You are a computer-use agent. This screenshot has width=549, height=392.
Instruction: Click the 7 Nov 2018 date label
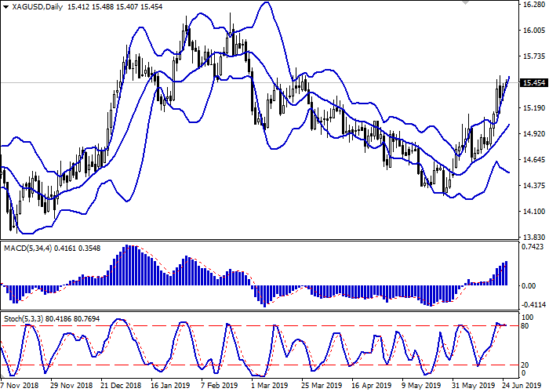point(19,386)
